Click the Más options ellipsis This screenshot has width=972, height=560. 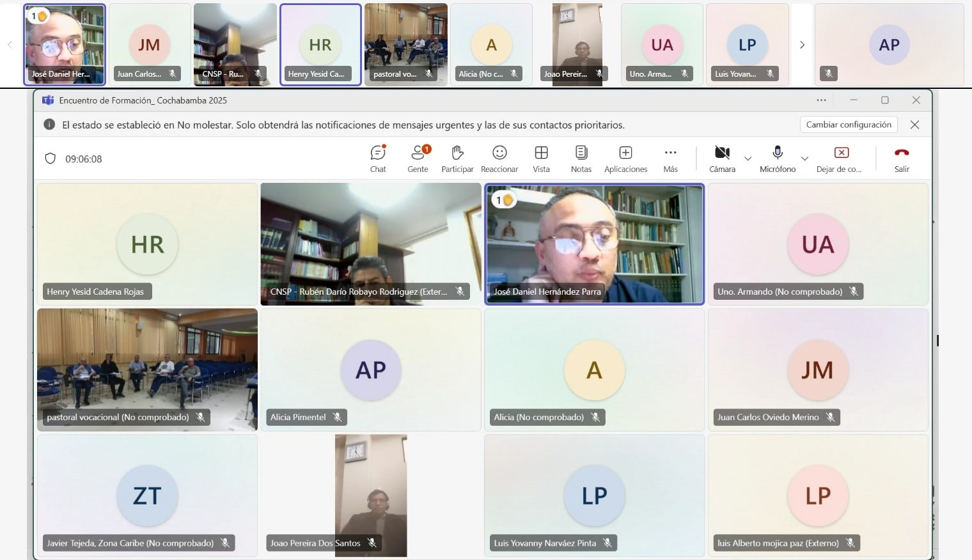click(x=670, y=159)
